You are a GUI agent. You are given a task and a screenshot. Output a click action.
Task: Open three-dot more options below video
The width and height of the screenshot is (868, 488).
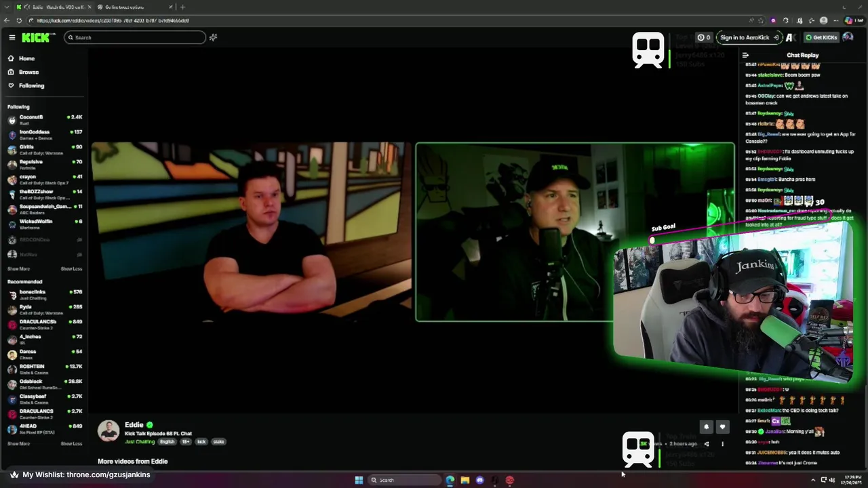[722, 444]
